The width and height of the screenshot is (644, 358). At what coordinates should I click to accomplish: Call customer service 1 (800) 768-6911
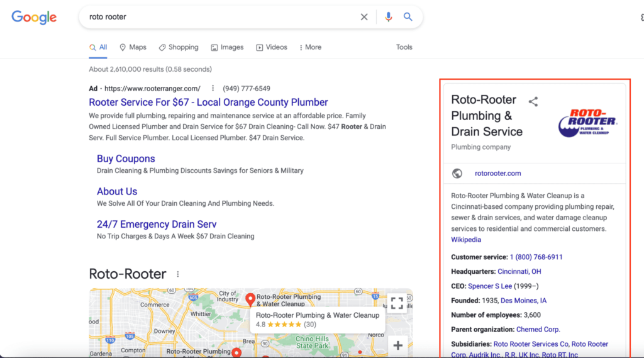536,257
